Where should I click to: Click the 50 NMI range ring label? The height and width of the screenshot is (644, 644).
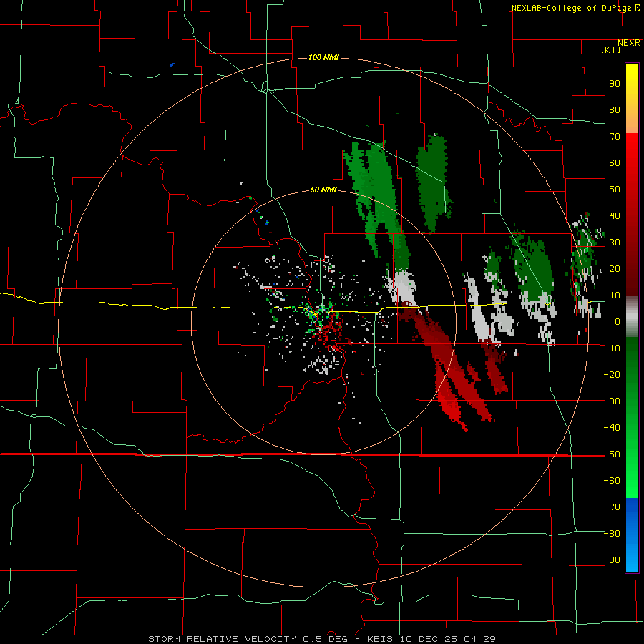323,190
